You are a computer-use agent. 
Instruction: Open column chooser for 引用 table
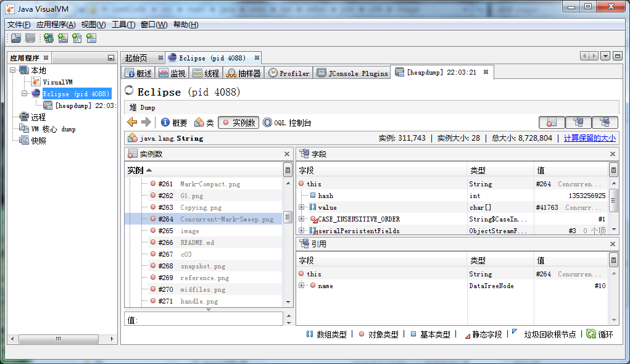(613, 260)
